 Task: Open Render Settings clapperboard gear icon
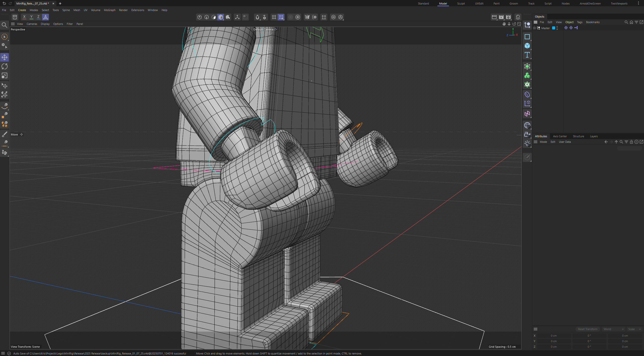pos(508,17)
